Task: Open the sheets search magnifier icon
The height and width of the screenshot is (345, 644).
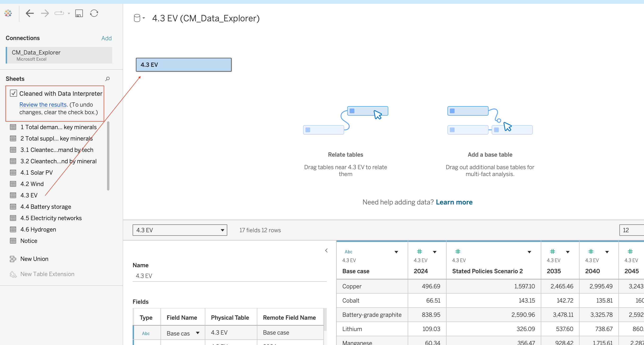Action: [x=107, y=79]
